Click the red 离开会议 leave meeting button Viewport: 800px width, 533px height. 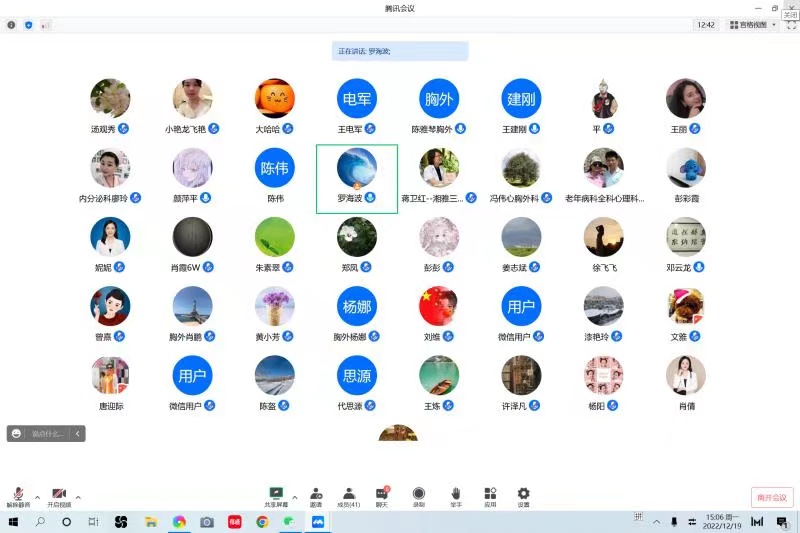coord(771,497)
